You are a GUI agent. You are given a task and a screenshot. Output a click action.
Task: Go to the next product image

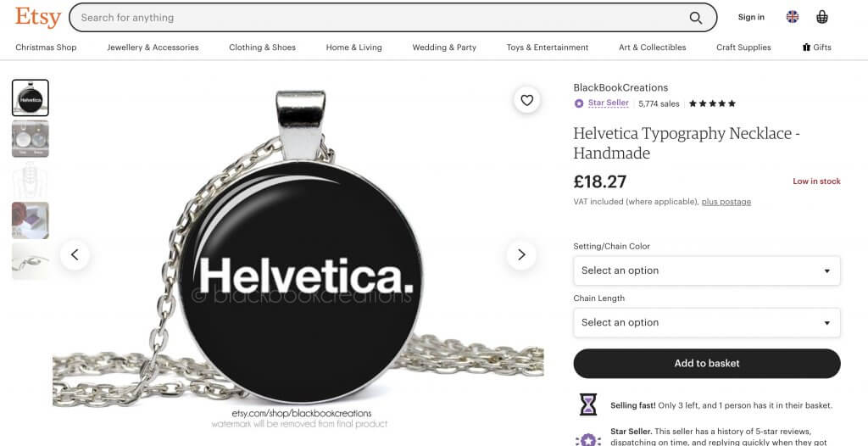(521, 255)
